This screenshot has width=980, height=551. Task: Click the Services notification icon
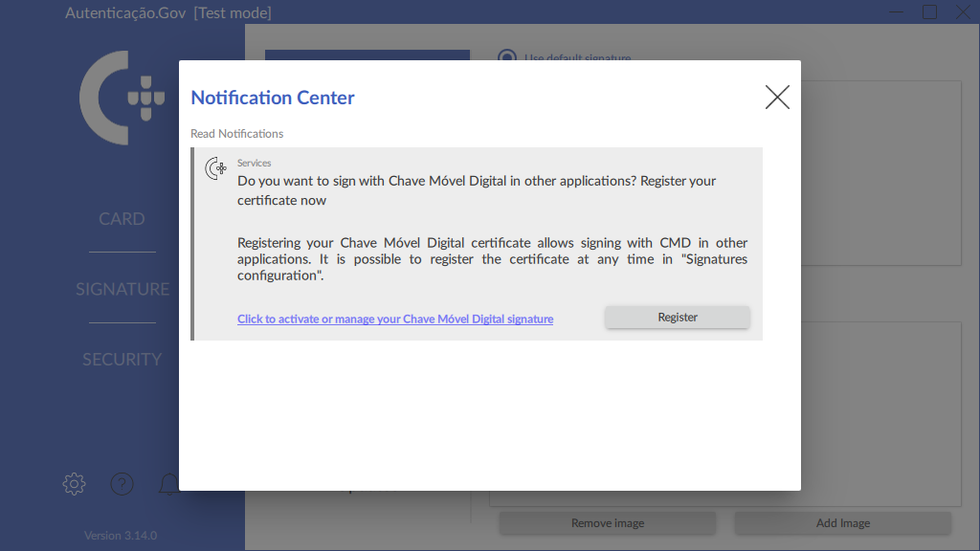tap(216, 169)
